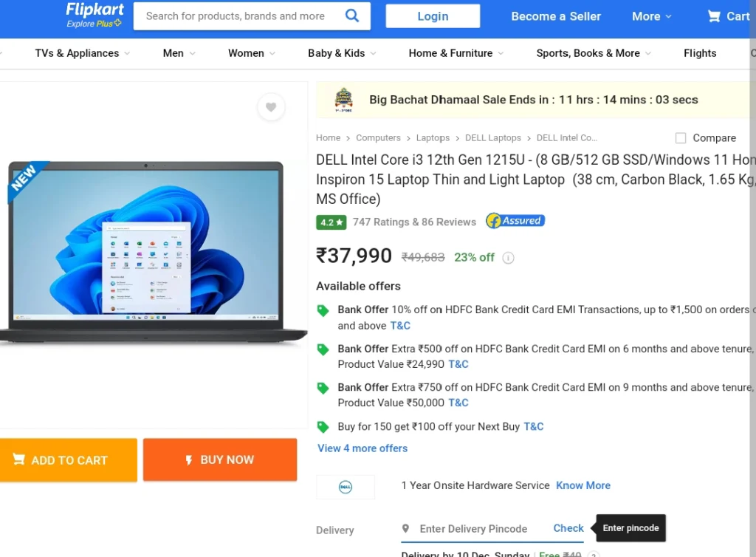Expand the More dropdown in header
This screenshot has height=557, width=756.
tap(651, 16)
